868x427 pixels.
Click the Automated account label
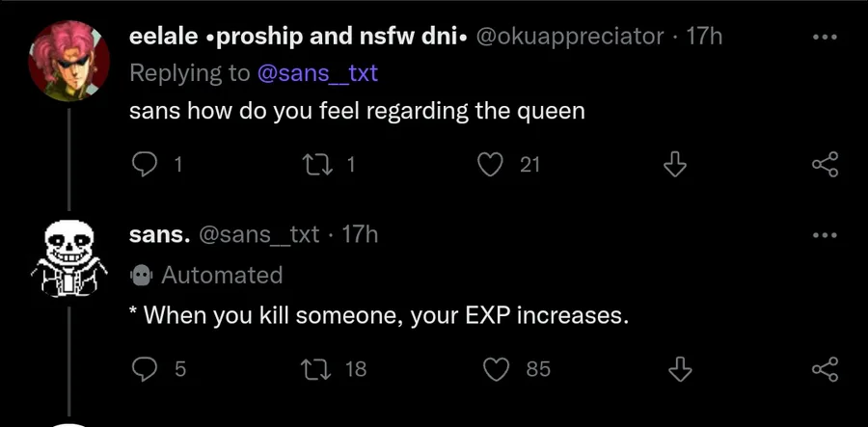[x=221, y=275]
